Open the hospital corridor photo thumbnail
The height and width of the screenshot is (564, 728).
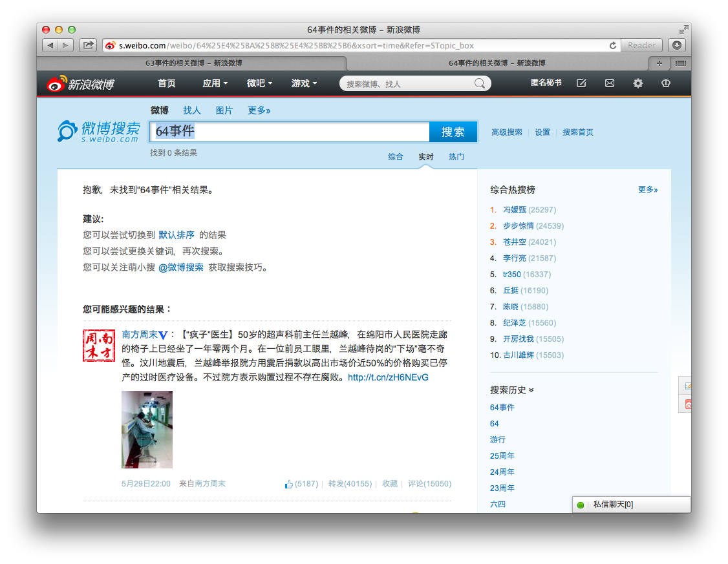coord(147,430)
